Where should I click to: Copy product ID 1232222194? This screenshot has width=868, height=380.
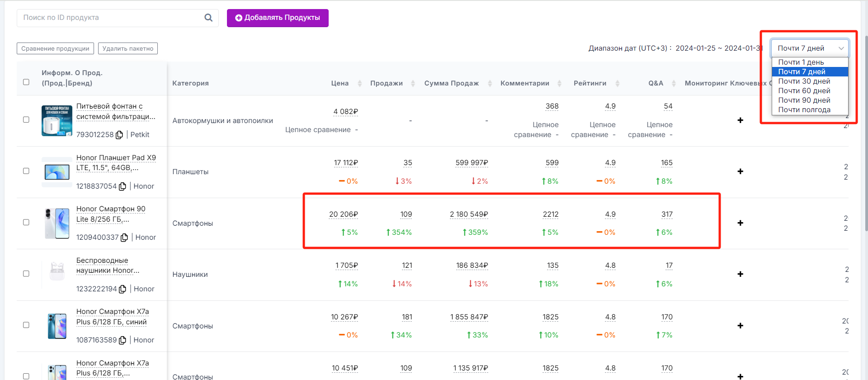(123, 289)
